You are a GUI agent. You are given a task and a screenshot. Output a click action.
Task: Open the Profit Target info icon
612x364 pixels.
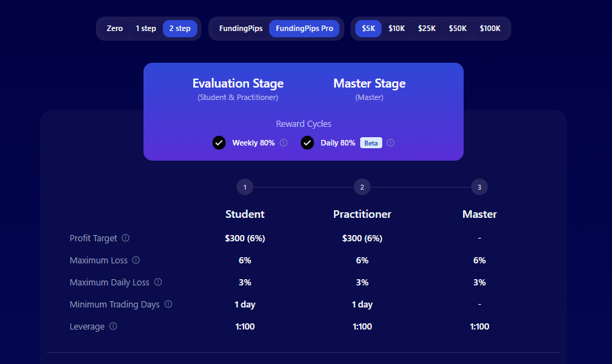click(126, 238)
